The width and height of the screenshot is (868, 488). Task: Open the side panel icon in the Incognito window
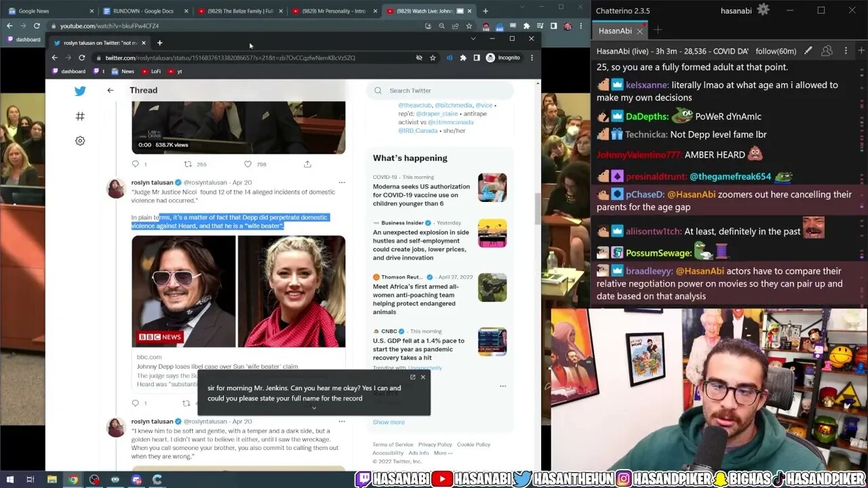[476, 58]
